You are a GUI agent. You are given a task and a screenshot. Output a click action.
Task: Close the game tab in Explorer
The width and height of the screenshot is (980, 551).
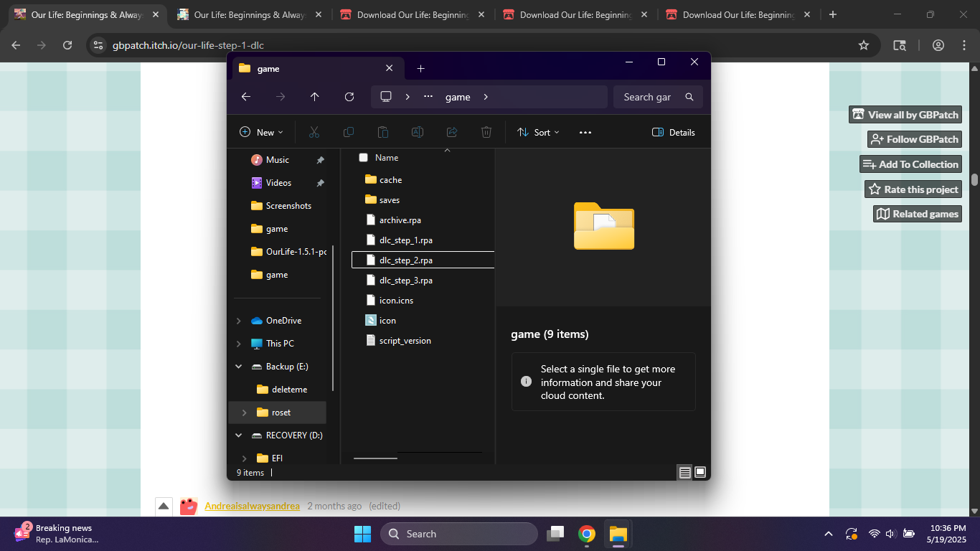pyautogui.click(x=389, y=68)
